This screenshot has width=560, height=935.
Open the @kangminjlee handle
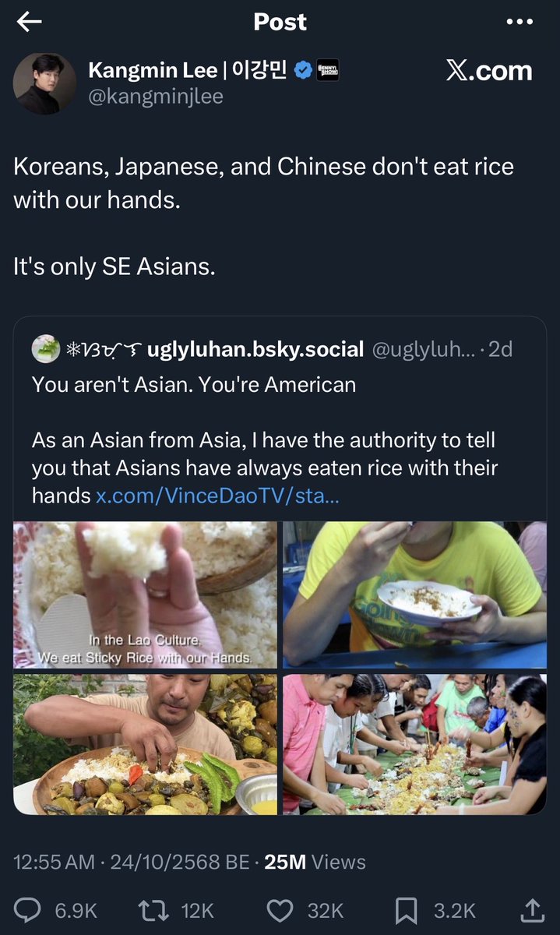156,97
